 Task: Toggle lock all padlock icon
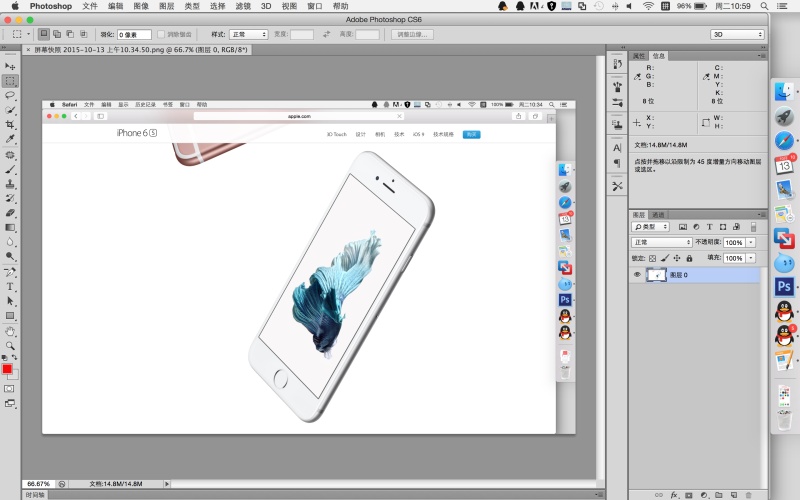pos(689,258)
